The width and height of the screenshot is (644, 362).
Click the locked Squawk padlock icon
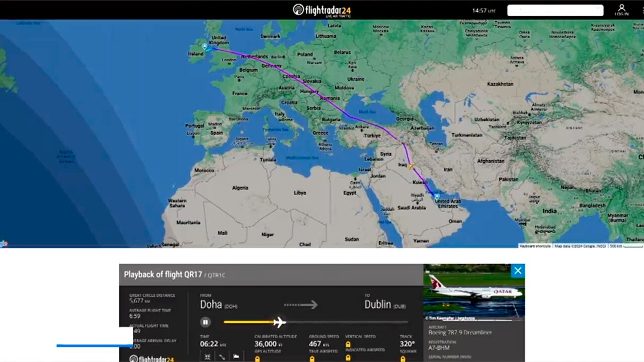tap(403, 358)
